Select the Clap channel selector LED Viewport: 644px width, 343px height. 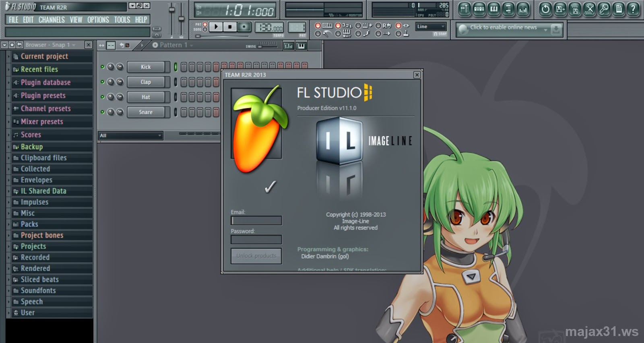(175, 82)
